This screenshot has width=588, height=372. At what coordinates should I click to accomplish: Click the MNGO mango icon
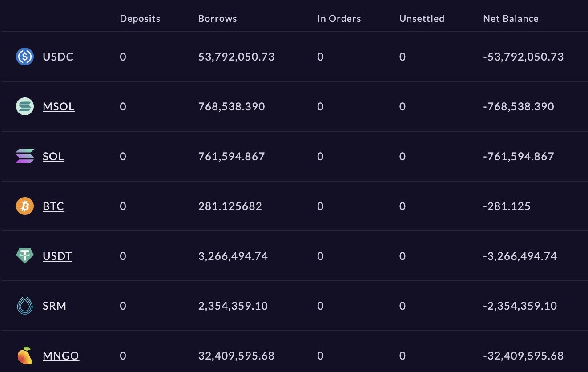(x=25, y=356)
